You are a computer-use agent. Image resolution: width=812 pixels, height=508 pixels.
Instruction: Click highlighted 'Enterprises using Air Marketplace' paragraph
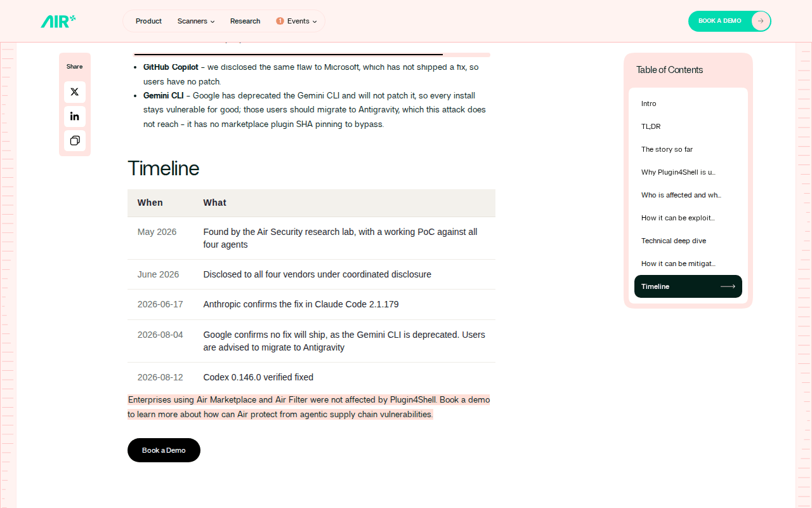pyautogui.click(x=309, y=407)
